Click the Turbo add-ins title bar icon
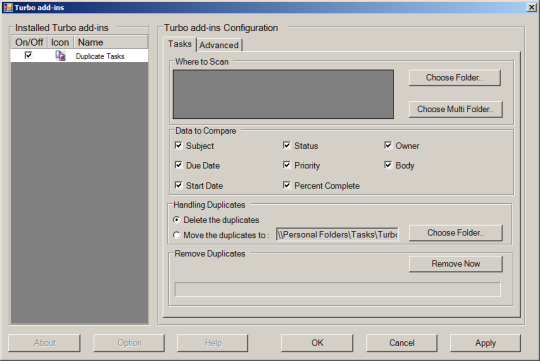This screenshot has height=361, width=540. (8, 7)
